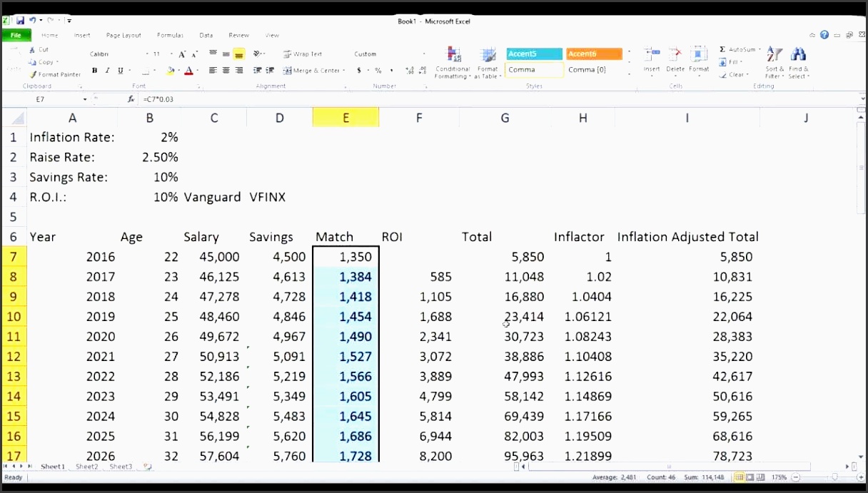Switch to Sheet2 worksheet tab

(86, 467)
